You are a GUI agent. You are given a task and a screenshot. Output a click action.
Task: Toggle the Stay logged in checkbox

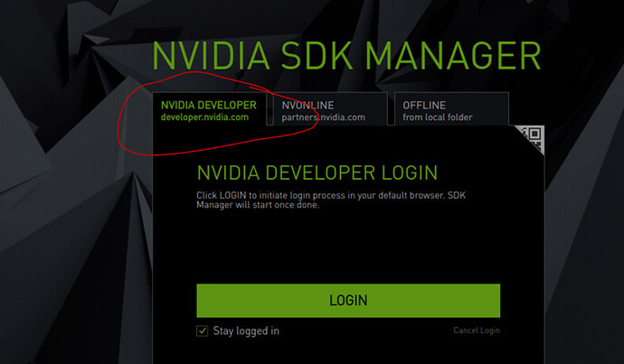click(x=203, y=331)
